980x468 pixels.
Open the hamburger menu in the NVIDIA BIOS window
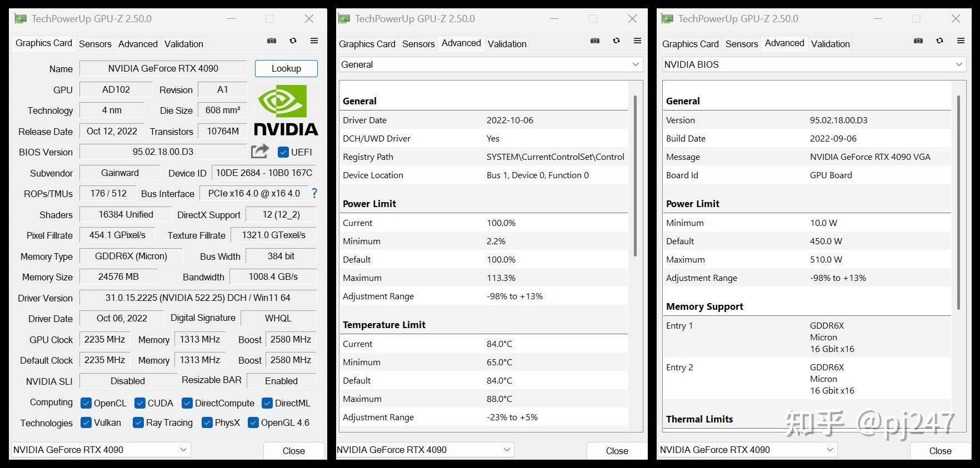click(961, 41)
